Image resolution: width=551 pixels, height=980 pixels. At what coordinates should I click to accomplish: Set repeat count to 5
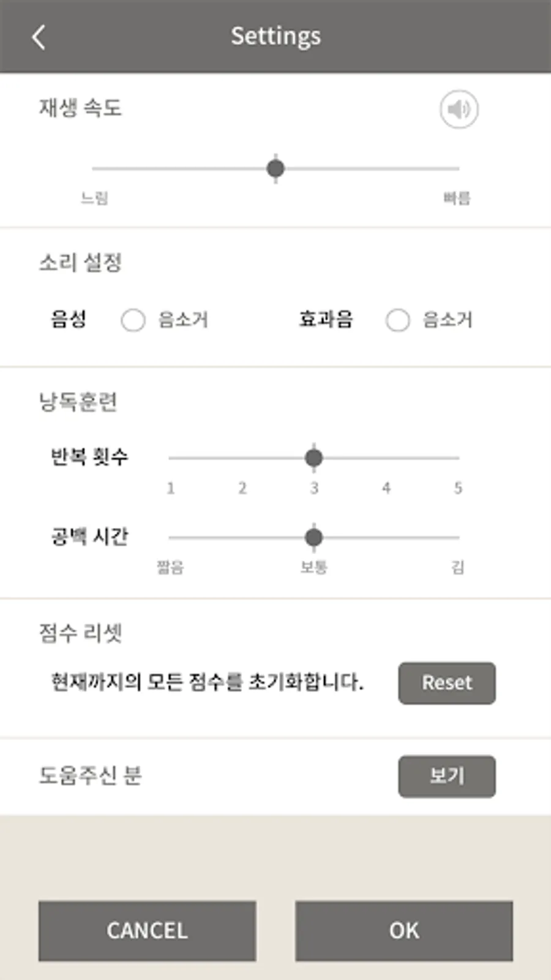[457, 458]
